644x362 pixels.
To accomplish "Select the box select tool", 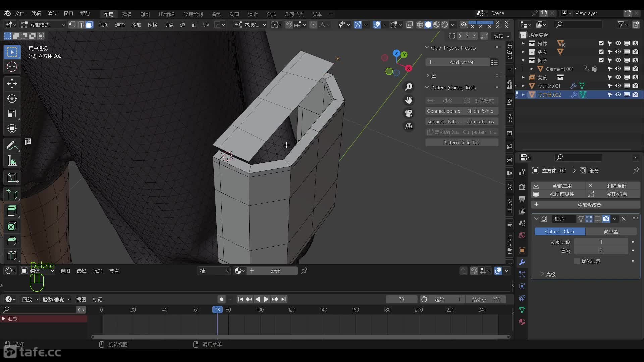I will (12, 52).
